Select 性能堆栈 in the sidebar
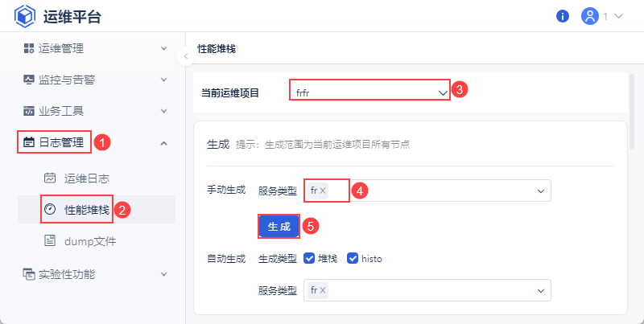 tap(87, 209)
